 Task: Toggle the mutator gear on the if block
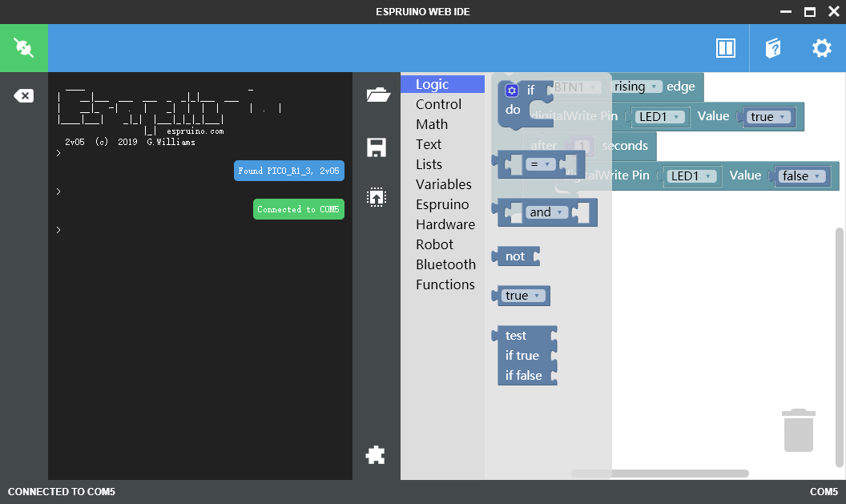[x=513, y=91]
